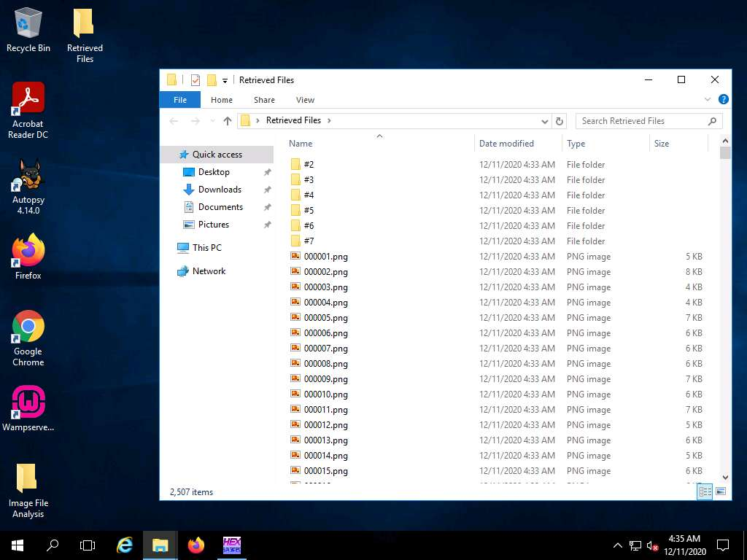Switch to File Explorer in taskbar
747x560 pixels.
click(x=160, y=545)
